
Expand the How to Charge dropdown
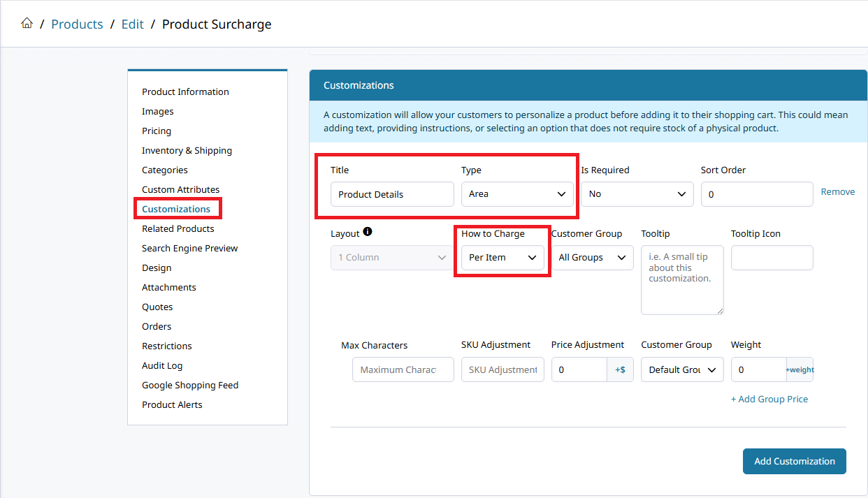(x=502, y=258)
